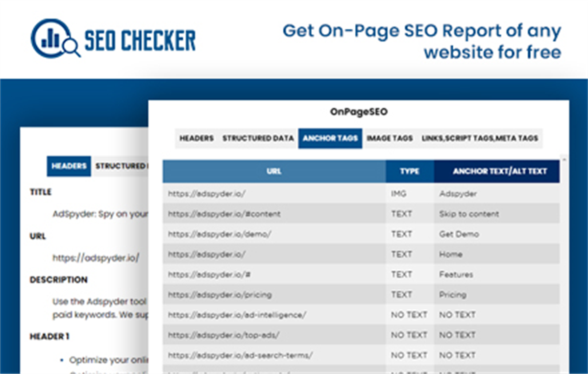Click NO TEXT anchor cell in top-ads row
588x374 pixels.
pos(497,335)
